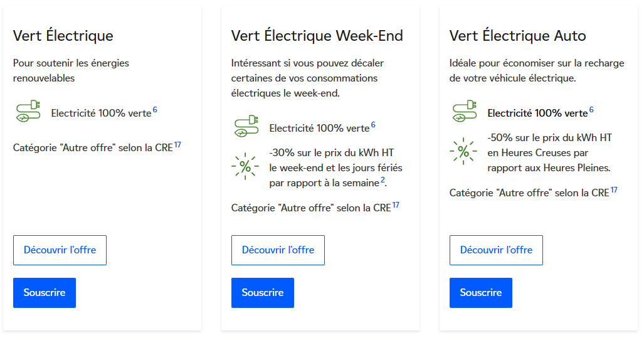Click the Vert Électrique Week-End heading
The height and width of the screenshot is (338, 644).
tap(317, 36)
